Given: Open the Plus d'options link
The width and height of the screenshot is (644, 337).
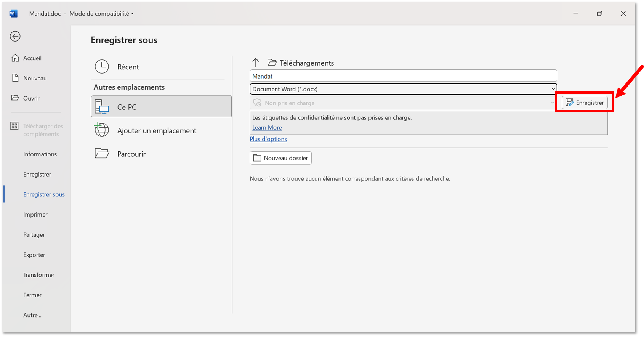Looking at the screenshot, I should pos(268,139).
